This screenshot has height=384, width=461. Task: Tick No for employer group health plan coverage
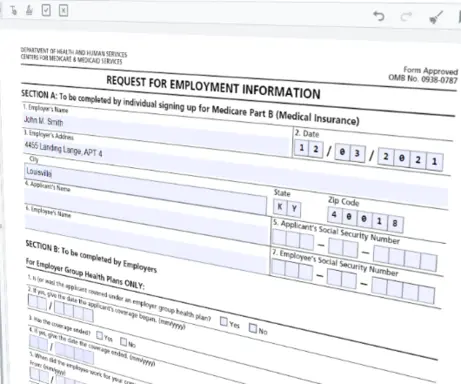tap(253, 328)
